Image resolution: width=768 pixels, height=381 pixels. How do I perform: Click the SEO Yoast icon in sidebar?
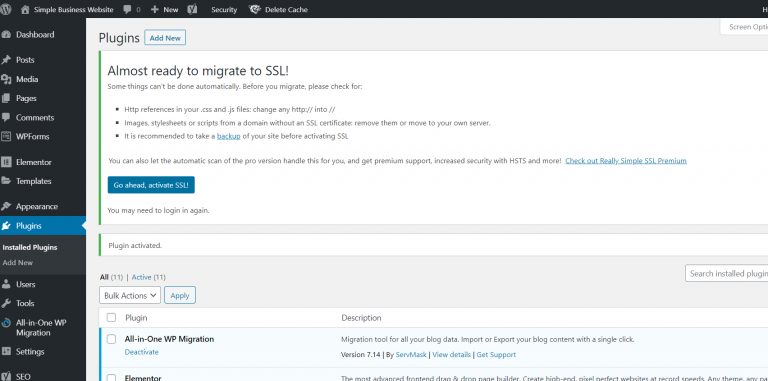pos(6,377)
